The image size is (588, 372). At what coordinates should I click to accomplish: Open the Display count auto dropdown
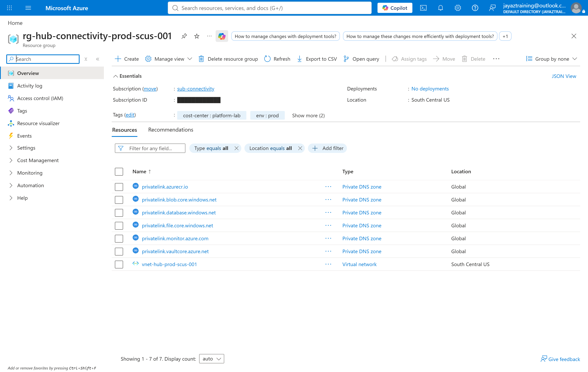[211, 358]
